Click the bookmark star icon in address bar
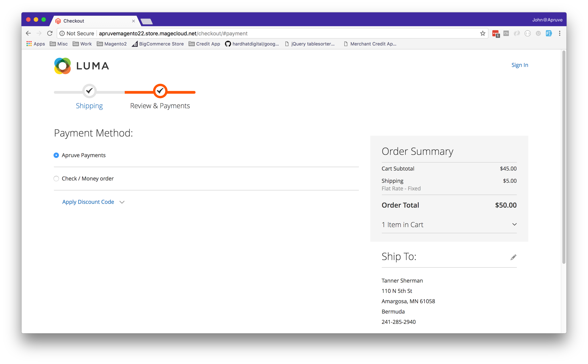 coord(483,34)
